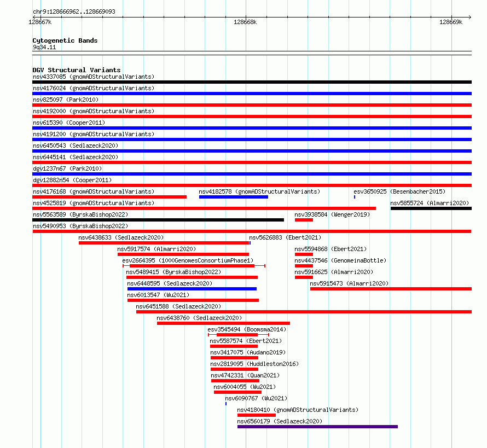Click the DGV Structural Variants track title
The height and width of the screenshot is (448, 487).
tap(77, 70)
